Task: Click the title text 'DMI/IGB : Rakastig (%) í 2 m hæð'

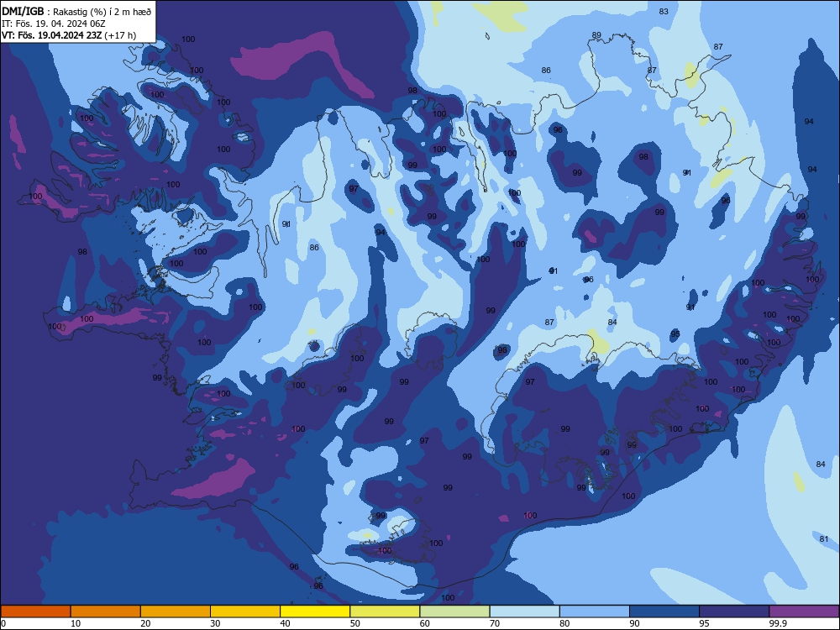Action: click(76, 12)
